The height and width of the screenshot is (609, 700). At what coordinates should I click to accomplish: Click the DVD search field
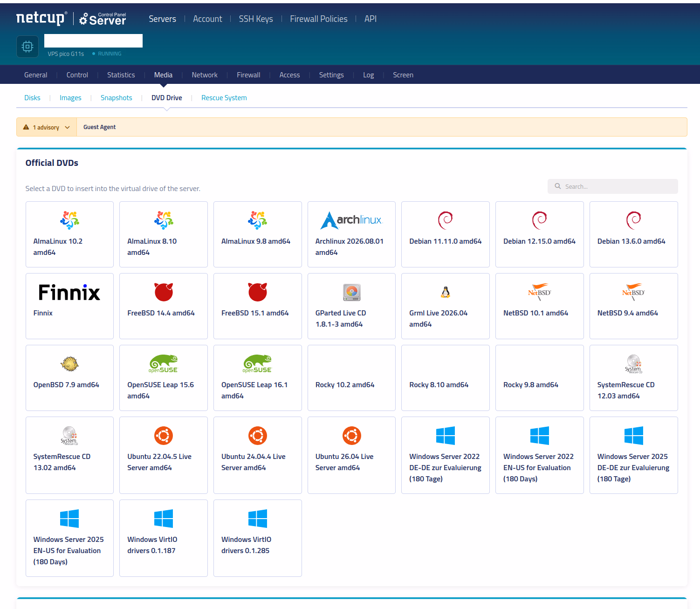613,186
